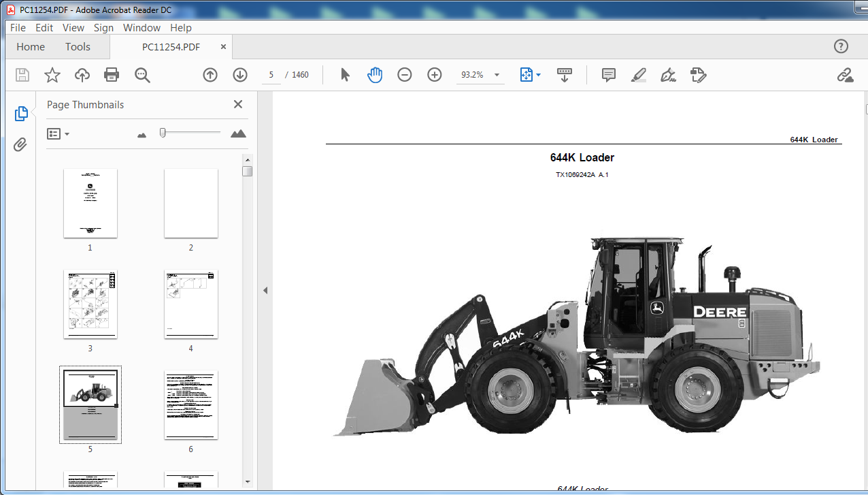Click the page number input field

[x=271, y=75]
